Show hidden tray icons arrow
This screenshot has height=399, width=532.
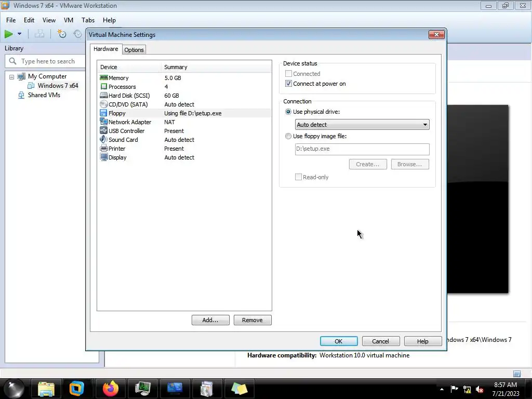coord(442,389)
